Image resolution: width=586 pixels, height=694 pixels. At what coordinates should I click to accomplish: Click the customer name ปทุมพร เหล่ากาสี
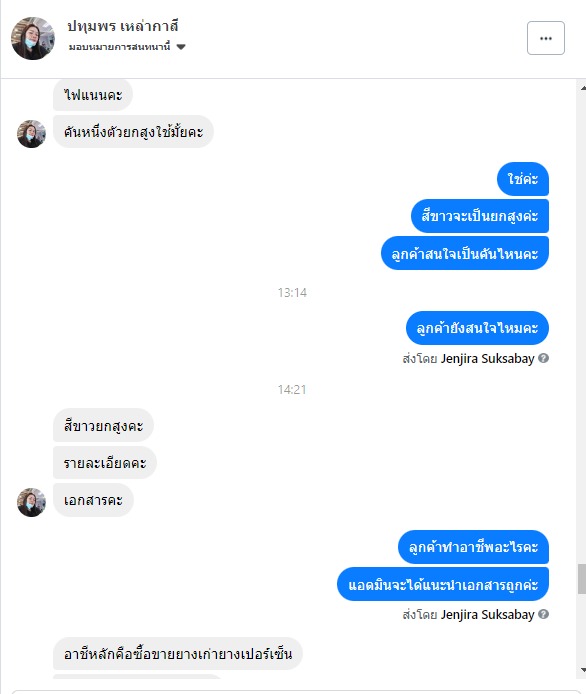(x=123, y=27)
